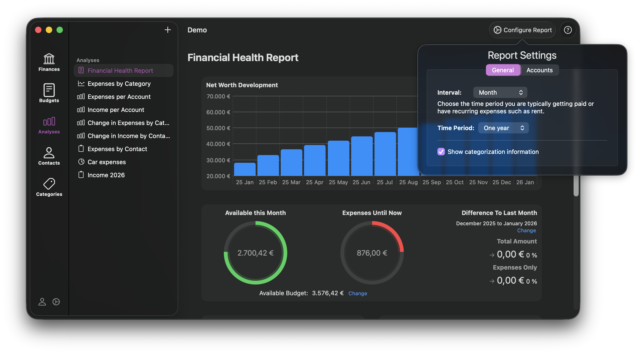Open the Time Period One year dropdown
The width and height of the screenshot is (644, 354).
pyautogui.click(x=503, y=128)
